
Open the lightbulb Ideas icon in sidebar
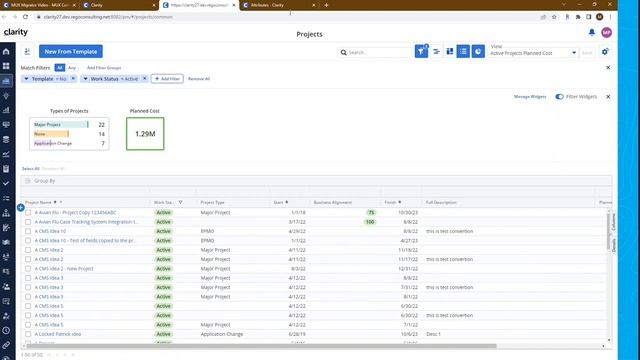point(6,96)
